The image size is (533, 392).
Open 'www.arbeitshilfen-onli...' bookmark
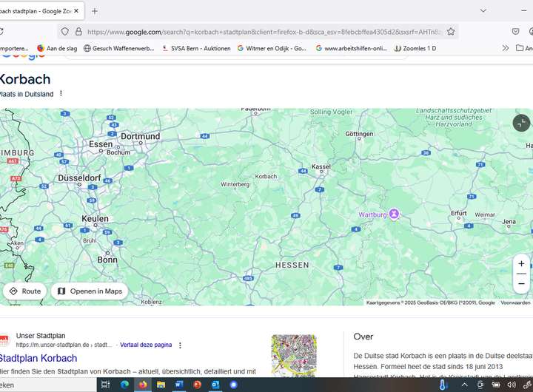(x=352, y=48)
